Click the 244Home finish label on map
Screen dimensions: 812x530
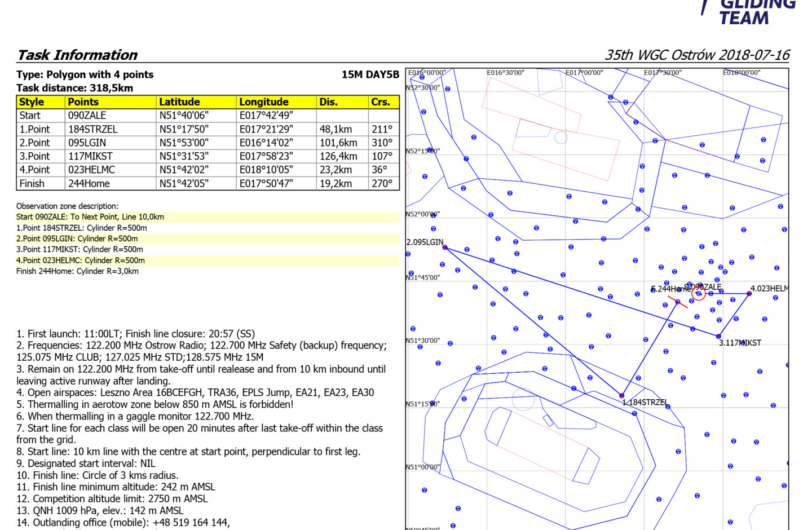[x=670, y=289]
